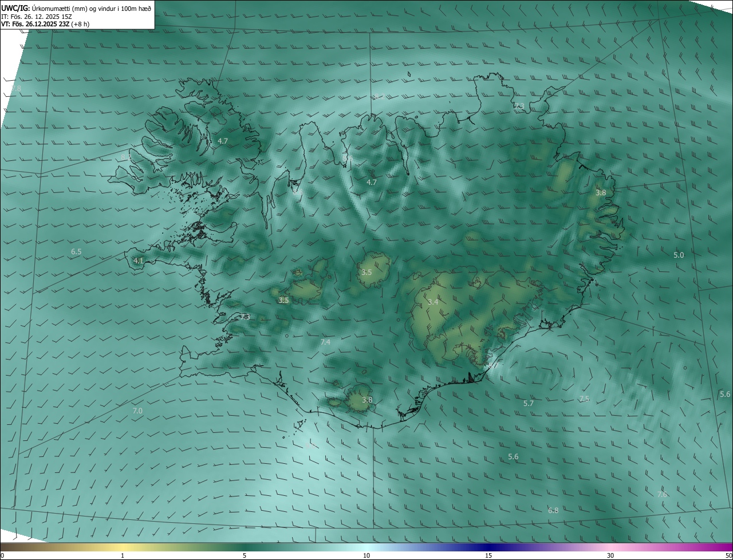The width and height of the screenshot is (733, 560).
Task: Click the '5' tick on the color scale
Action: point(245,555)
